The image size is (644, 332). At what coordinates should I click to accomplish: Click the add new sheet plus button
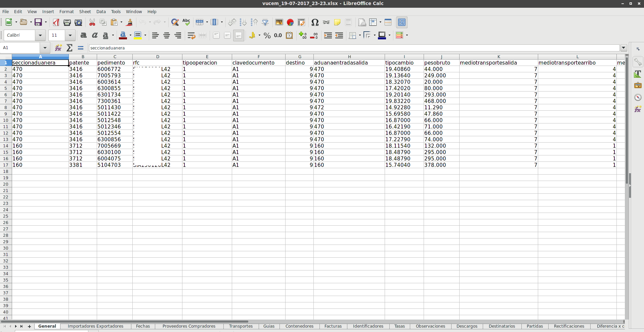point(30,326)
